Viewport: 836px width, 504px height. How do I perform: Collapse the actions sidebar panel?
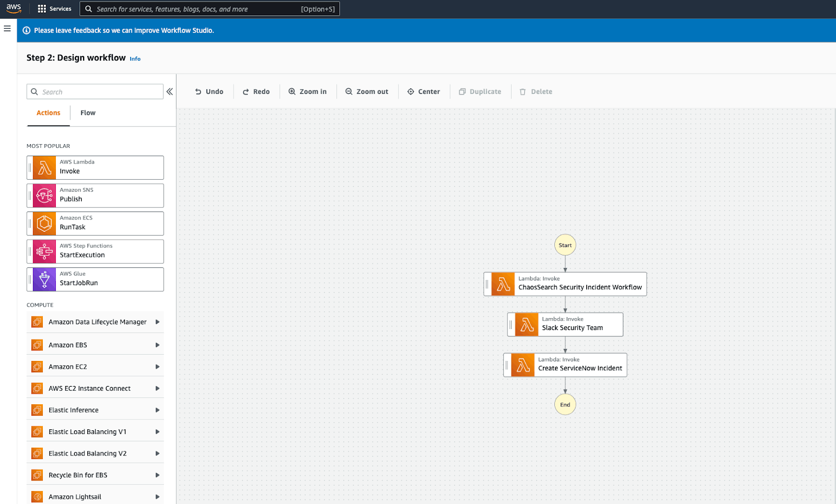[x=169, y=91]
